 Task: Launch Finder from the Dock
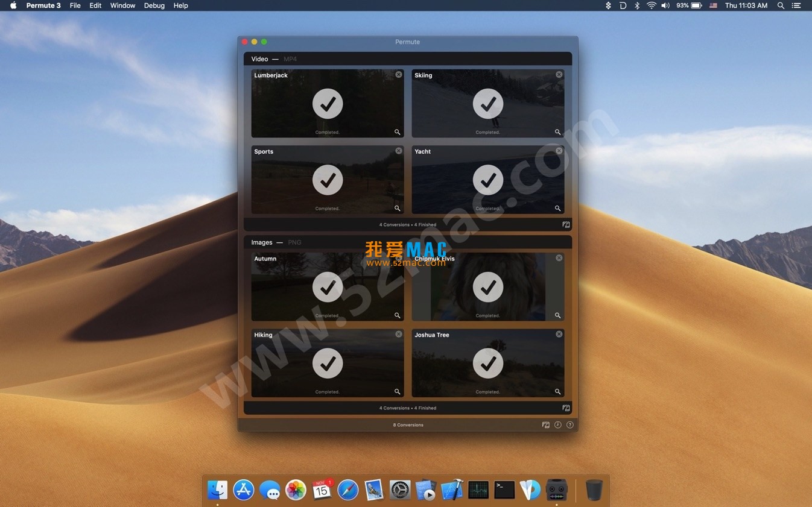pyautogui.click(x=217, y=490)
